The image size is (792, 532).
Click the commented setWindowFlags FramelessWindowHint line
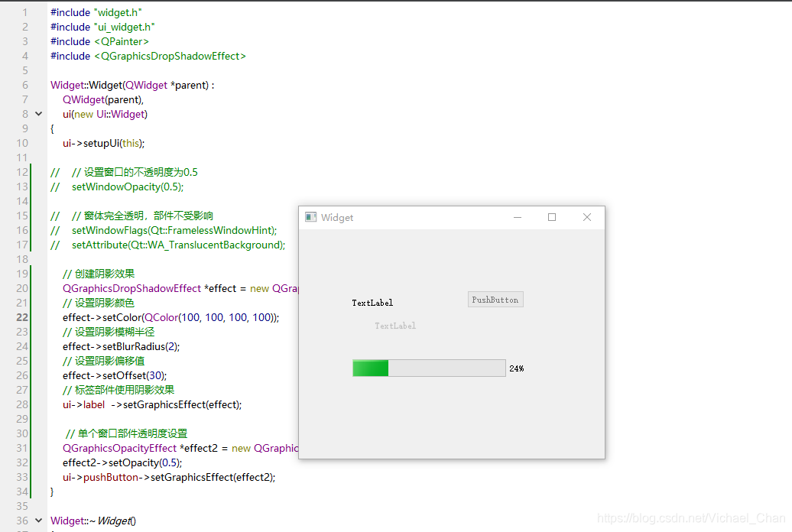pos(164,230)
